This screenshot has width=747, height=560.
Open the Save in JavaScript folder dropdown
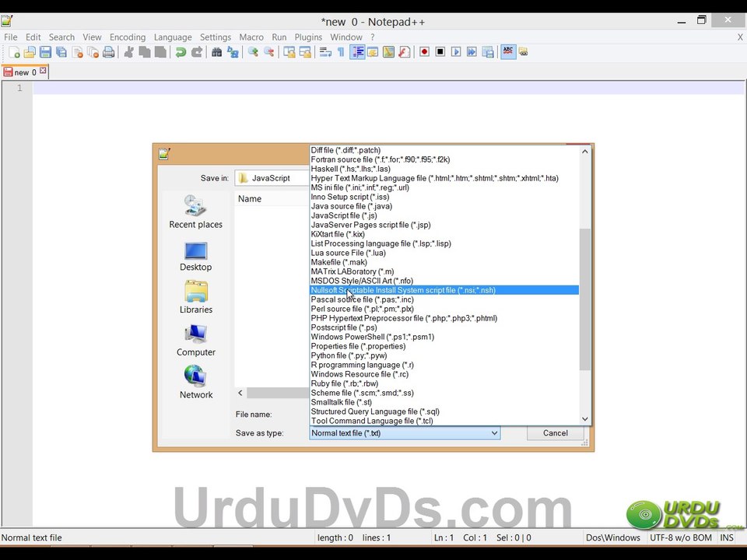tap(272, 178)
